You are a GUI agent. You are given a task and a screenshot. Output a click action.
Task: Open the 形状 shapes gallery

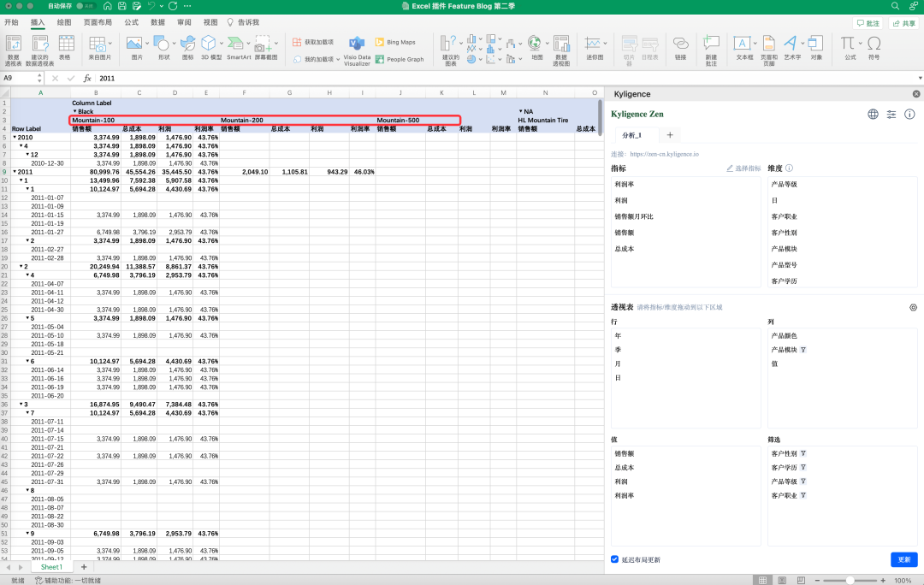pyautogui.click(x=163, y=48)
